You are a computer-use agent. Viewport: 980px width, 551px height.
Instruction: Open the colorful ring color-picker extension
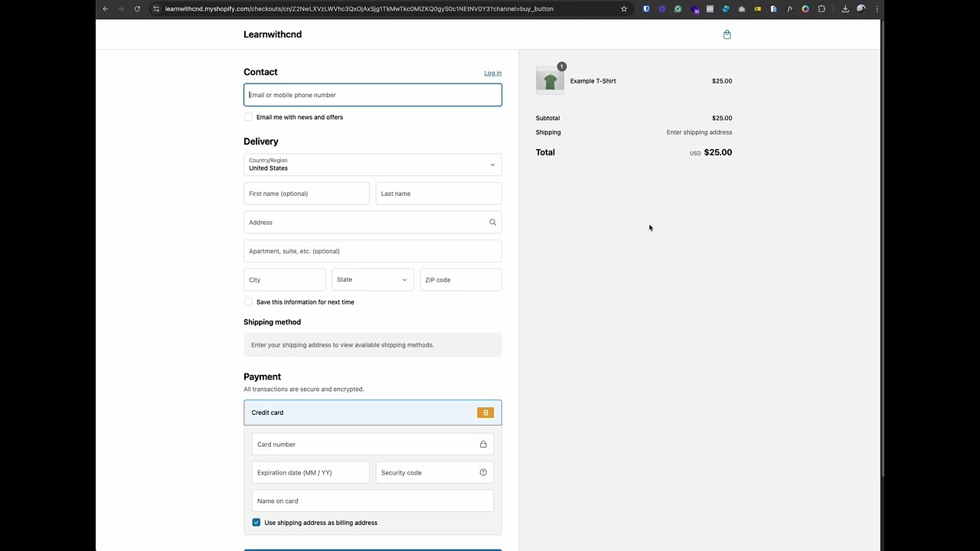click(805, 9)
